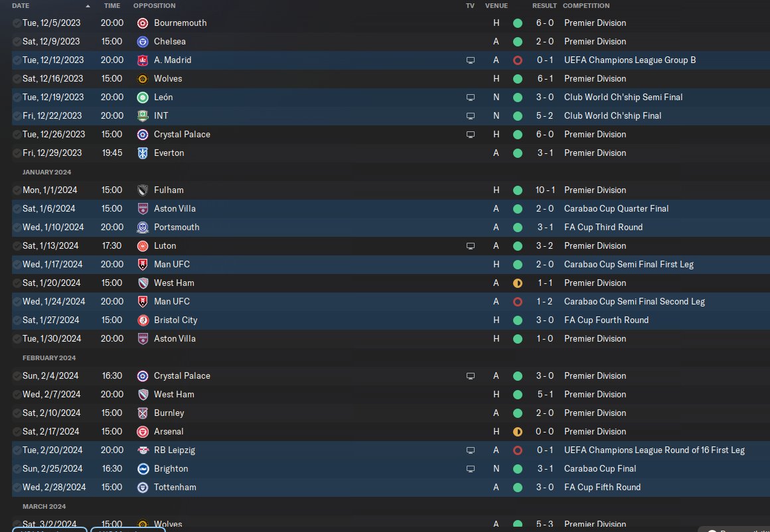Open the Club World Ch'ship Final competition link
Screen dimensions: 770x532
(613, 116)
